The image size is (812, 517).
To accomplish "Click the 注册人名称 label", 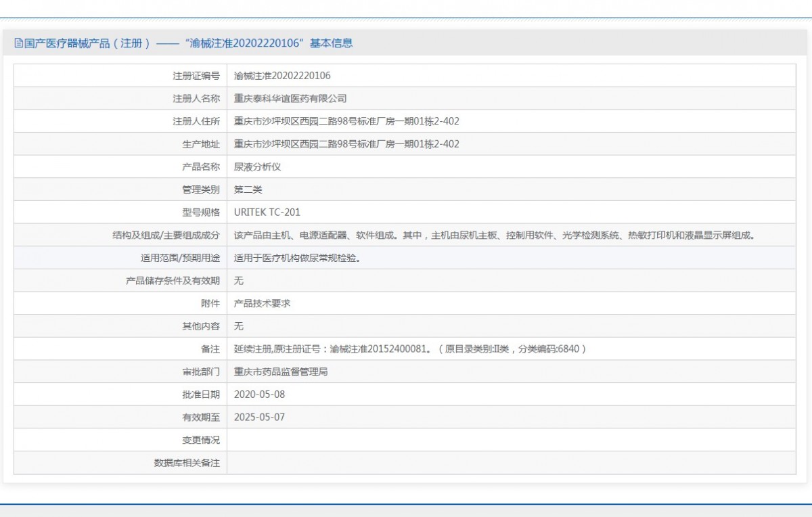I will [x=196, y=98].
